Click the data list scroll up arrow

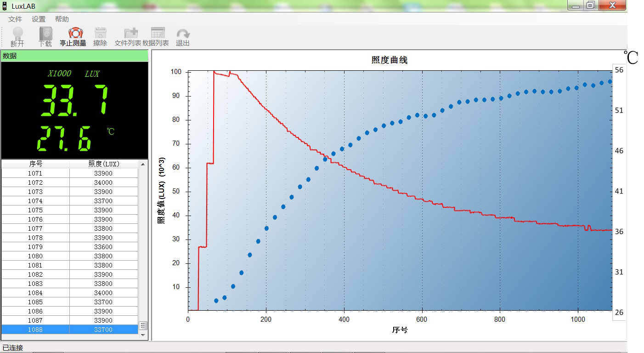[x=143, y=164]
